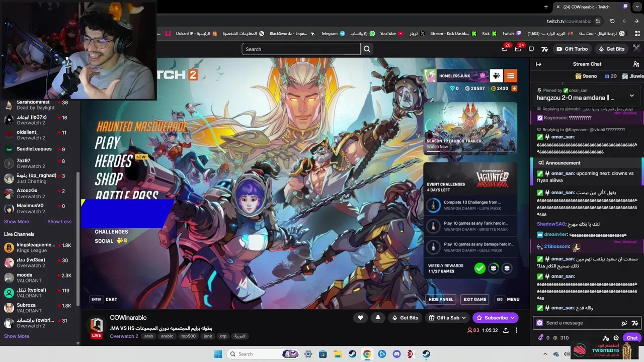Select the arab tag

pyautogui.click(x=148, y=336)
